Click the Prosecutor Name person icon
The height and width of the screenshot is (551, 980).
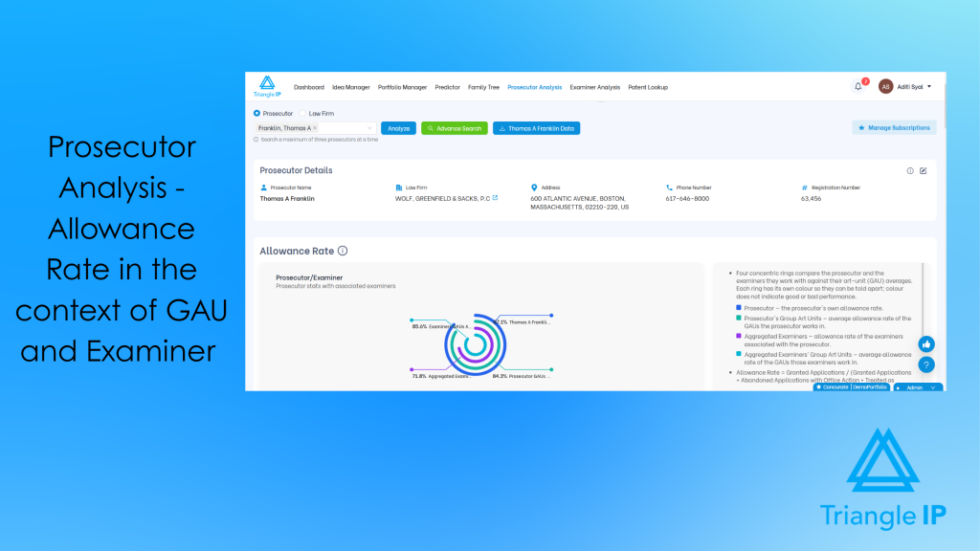point(264,187)
